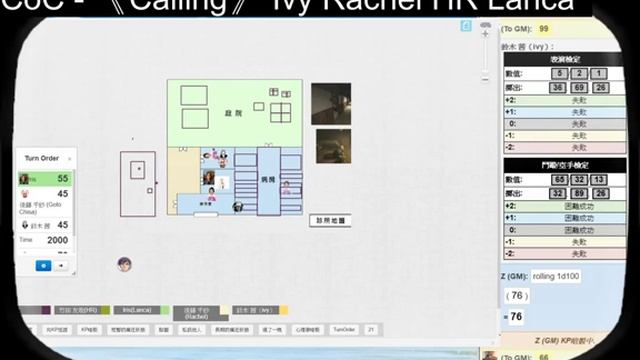This screenshot has width=640, height=360.
Task: Click the bold 76 roll total
Action: pyautogui.click(x=516, y=316)
